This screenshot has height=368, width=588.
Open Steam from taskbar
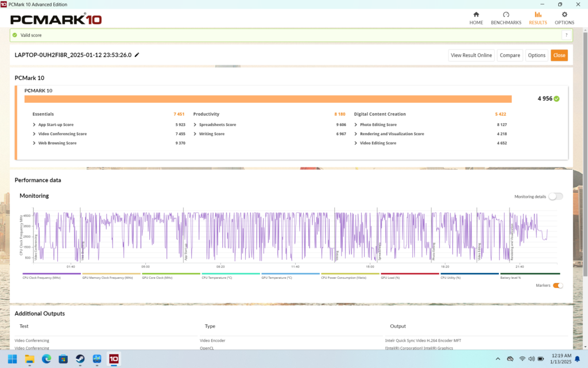pyautogui.click(x=80, y=359)
